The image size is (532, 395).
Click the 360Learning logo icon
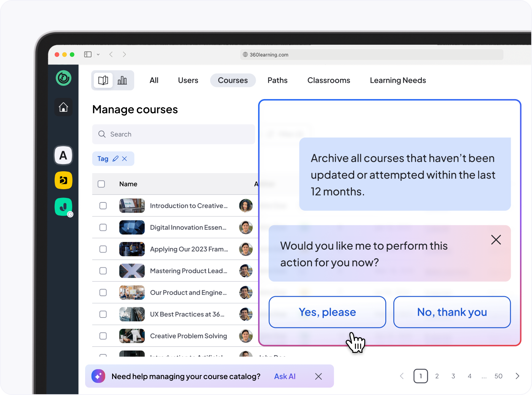point(63,78)
